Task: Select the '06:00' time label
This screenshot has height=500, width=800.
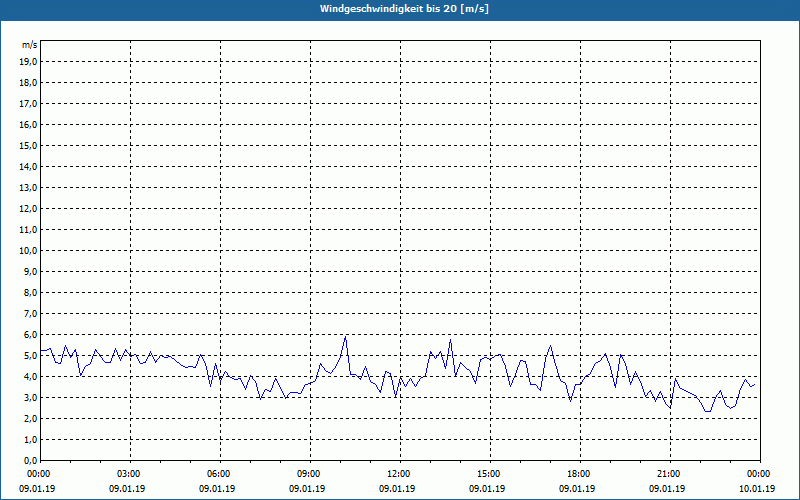Action: click(220, 474)
